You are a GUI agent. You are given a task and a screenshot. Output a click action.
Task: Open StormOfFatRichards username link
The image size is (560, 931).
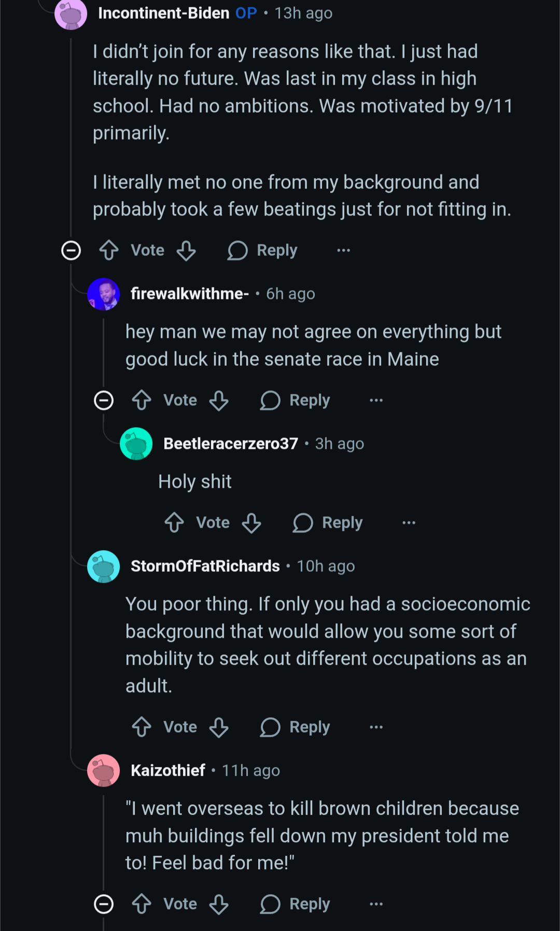(205, 566)
